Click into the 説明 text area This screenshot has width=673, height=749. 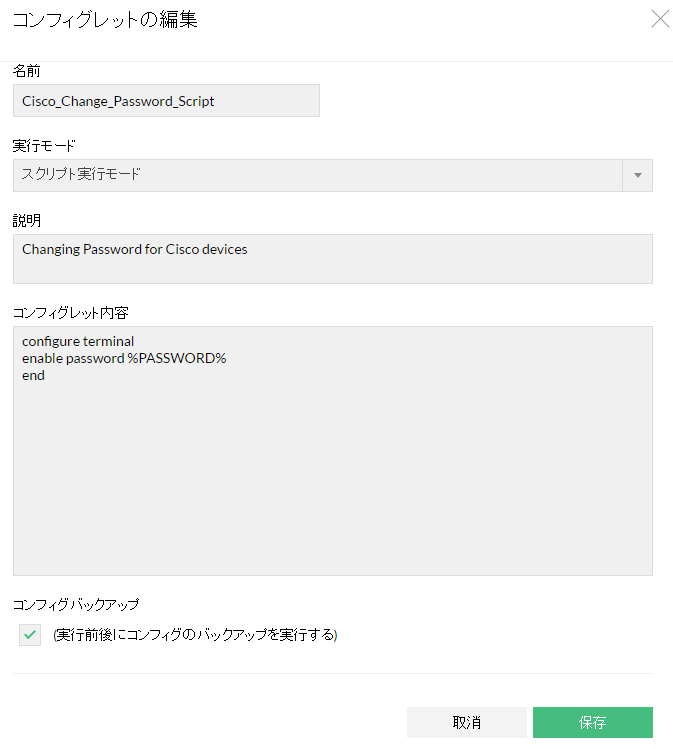(x=332, y=267)
